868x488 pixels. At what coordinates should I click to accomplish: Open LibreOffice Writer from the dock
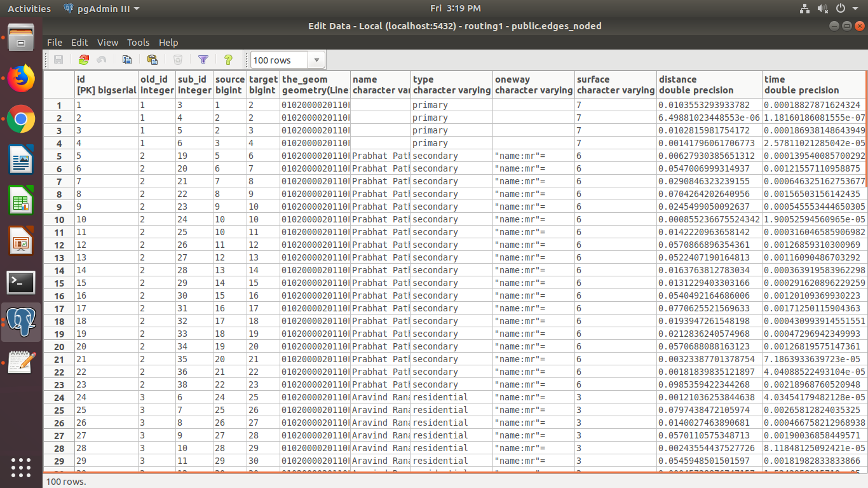21,159
